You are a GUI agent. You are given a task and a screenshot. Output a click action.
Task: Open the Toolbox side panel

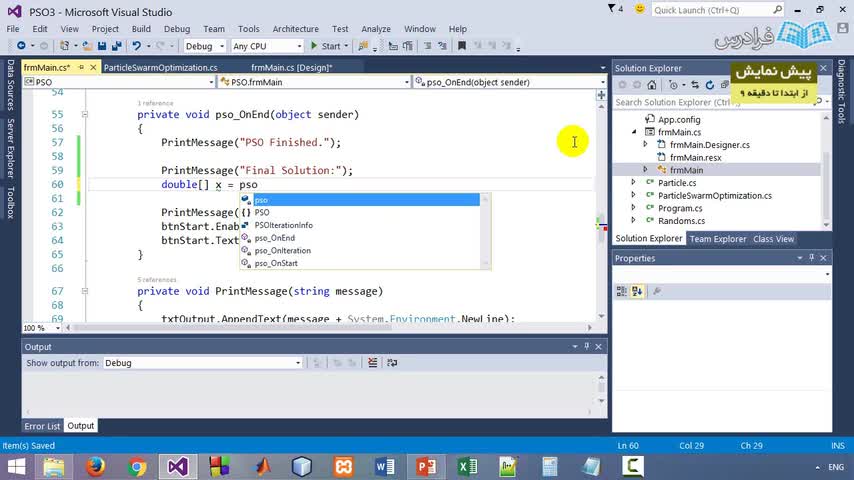(x=10, y=202)
